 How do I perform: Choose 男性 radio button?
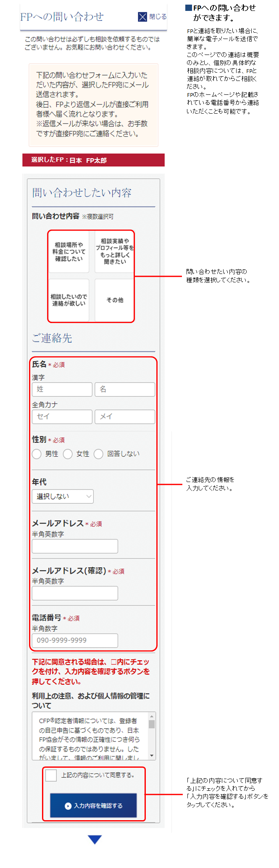coord(37,454)
